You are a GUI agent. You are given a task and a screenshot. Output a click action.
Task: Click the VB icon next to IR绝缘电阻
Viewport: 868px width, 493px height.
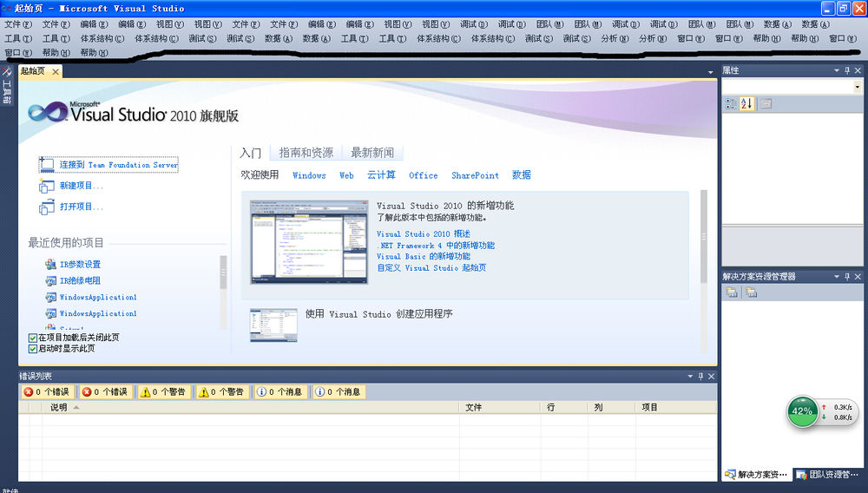[x=51, y=281]
